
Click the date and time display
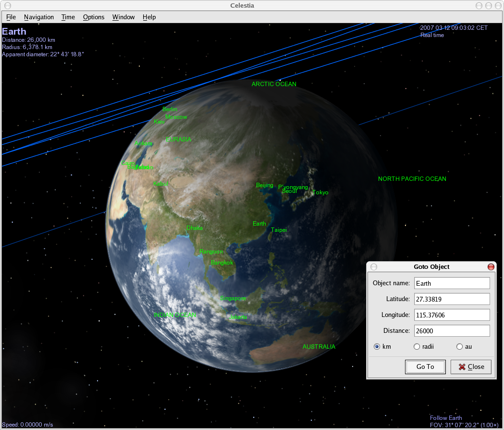pyautogui.click(x=454, y=28)
